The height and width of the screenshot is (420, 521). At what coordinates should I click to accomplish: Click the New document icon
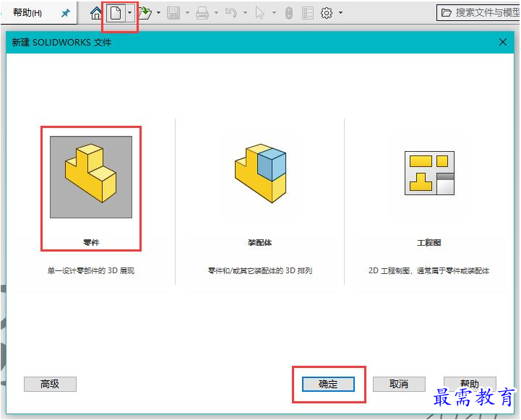[116, 13]
